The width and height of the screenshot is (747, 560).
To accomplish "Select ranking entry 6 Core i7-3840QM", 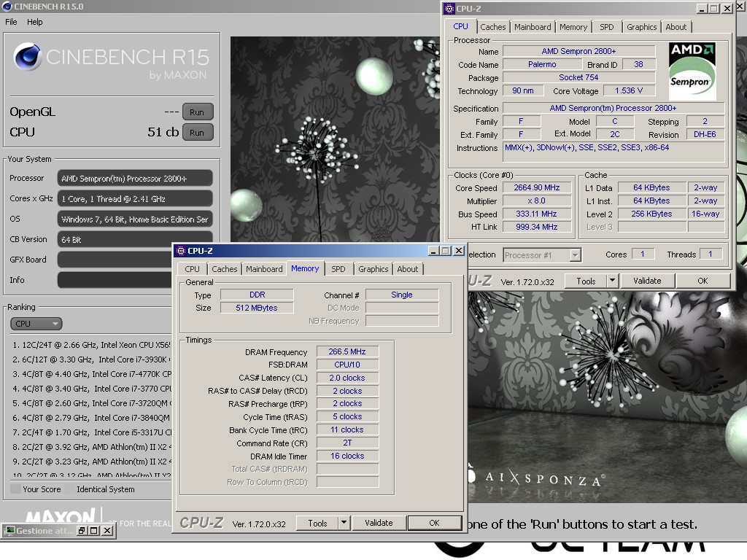I will [90, 418].
